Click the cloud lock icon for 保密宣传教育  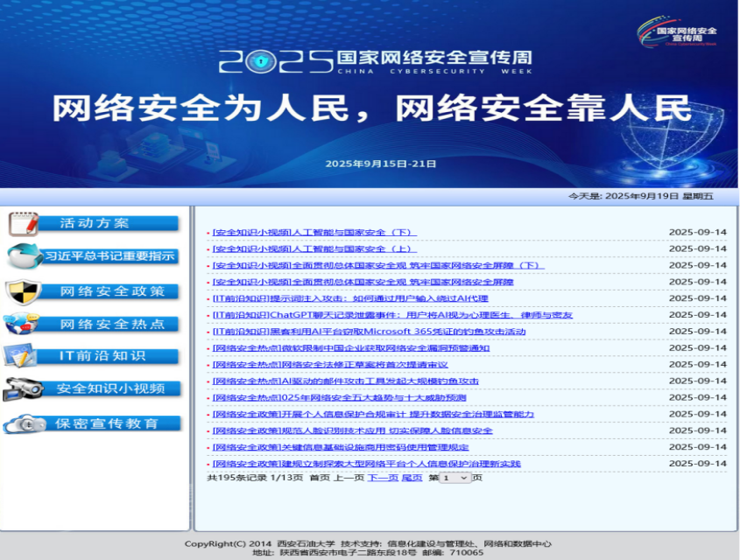tap(25, 423)
